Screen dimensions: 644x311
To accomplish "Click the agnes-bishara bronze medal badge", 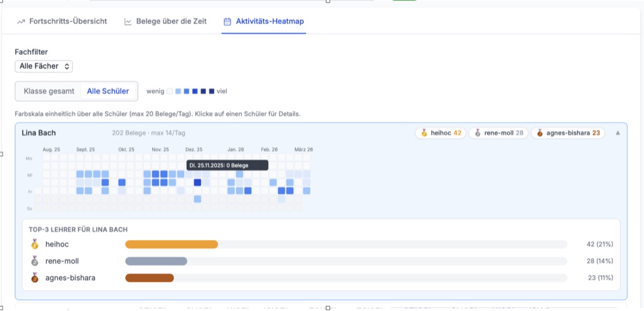I will pyautogui.click(x=568, y=133).
